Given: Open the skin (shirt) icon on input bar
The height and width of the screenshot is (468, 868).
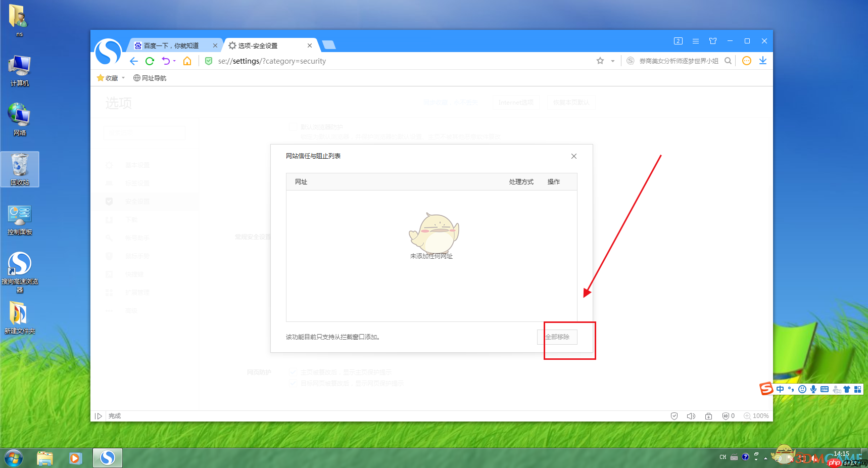Looking at the screenshot, I should tap(847, 389).
